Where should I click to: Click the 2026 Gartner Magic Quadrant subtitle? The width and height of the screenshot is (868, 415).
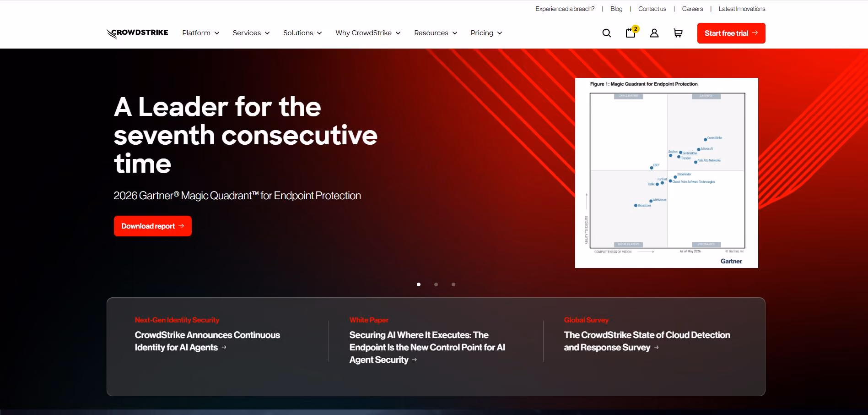point(237,196)
